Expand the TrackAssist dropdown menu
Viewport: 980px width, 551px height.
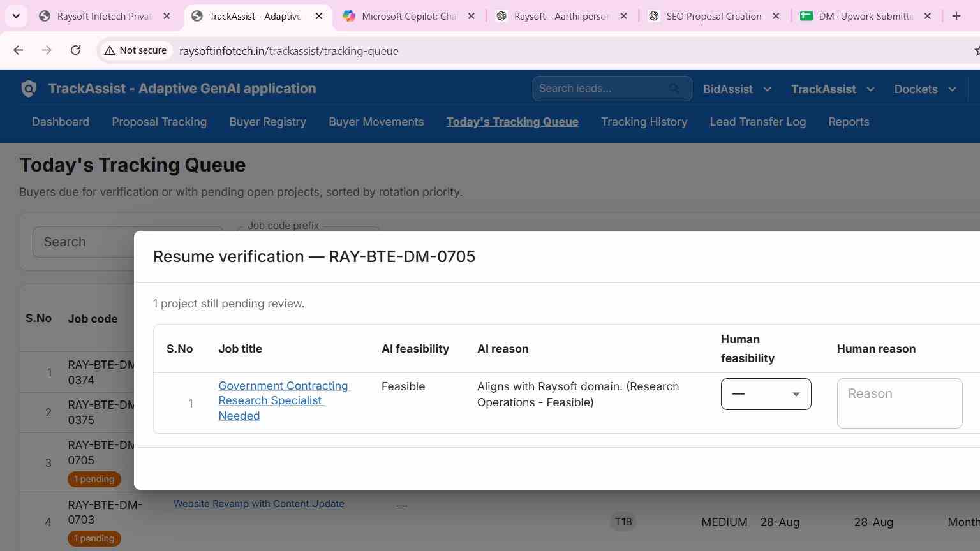tap(833, 89)
